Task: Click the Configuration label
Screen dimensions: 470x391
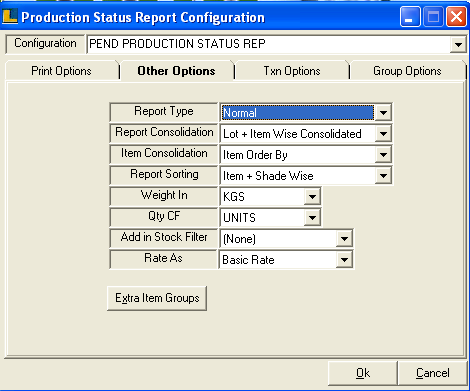Action: [x=45, y=44]
